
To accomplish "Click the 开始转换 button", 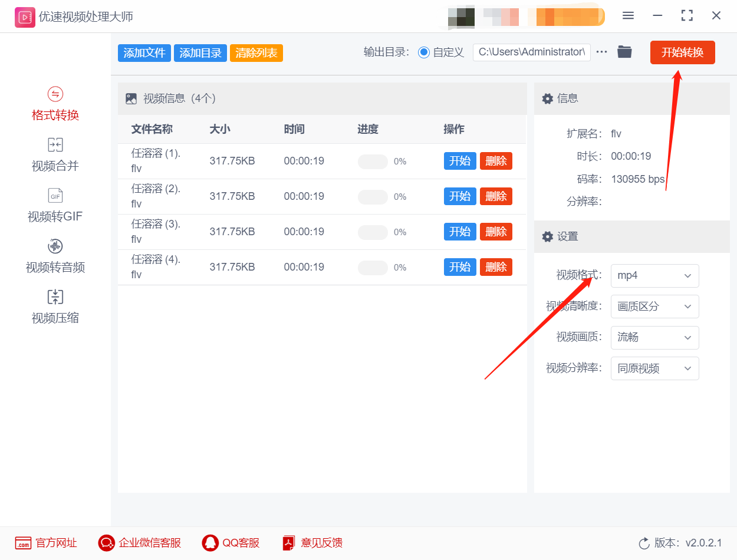I will click(x=683, y=52).
